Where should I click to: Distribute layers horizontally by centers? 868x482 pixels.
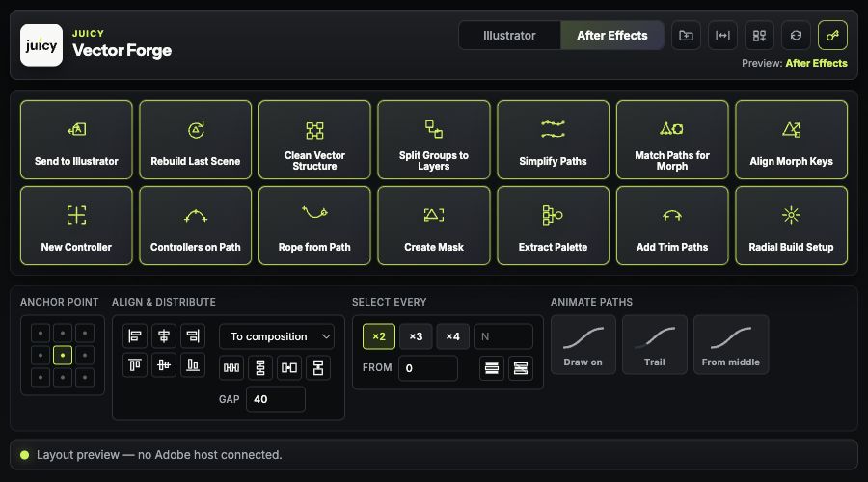(x=231, y=368)
